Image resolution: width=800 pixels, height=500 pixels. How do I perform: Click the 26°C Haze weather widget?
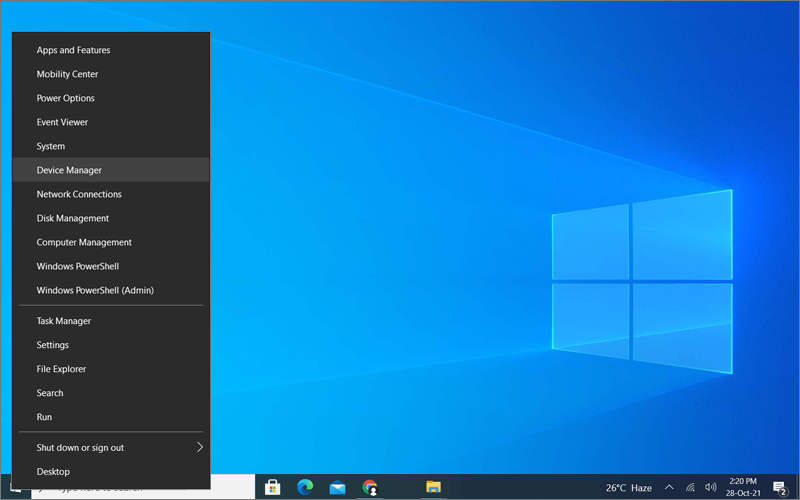coord(628,488)
